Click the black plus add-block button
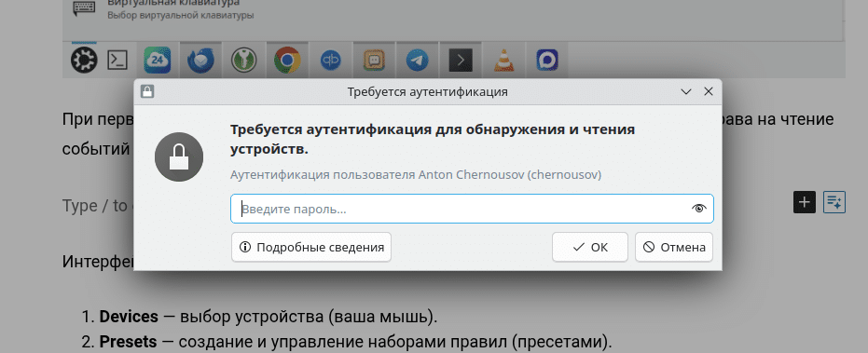This screenshot has width=868, height=353. pos(805,202)
